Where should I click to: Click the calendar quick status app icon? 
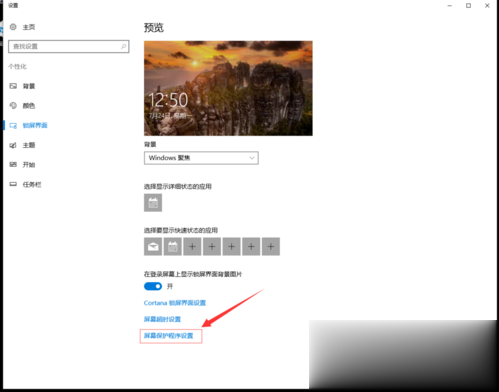pyautogui.click(x=173, y=247)
